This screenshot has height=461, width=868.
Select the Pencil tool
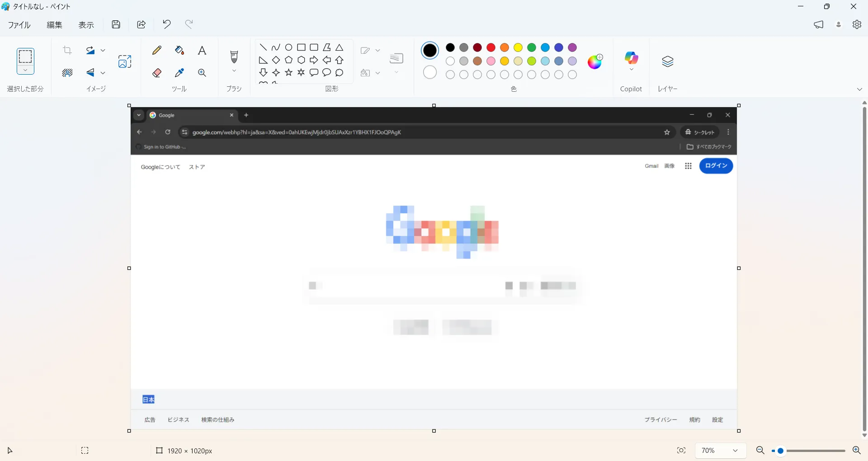click(x=157, y=50)
